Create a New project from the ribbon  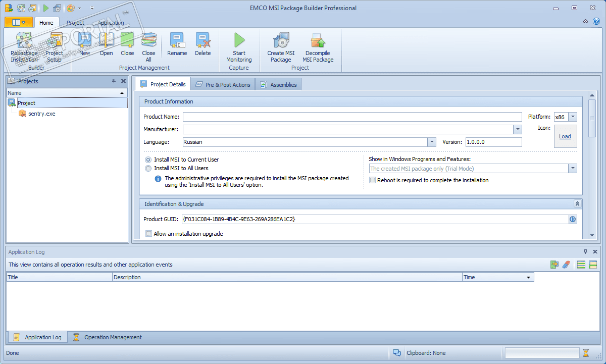85,44
